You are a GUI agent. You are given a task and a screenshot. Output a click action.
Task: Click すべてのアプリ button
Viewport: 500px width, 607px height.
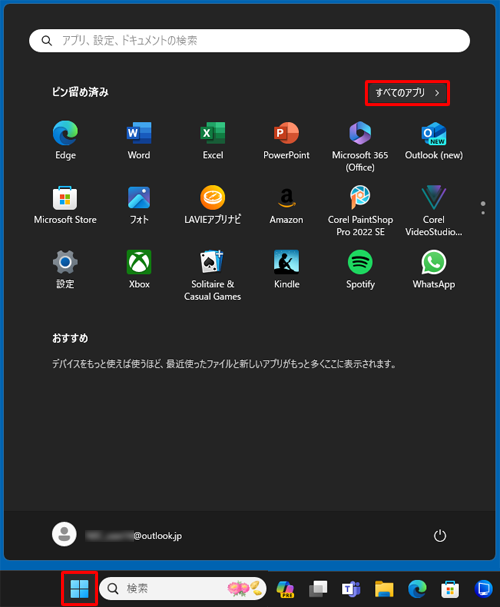click(408, 93)
